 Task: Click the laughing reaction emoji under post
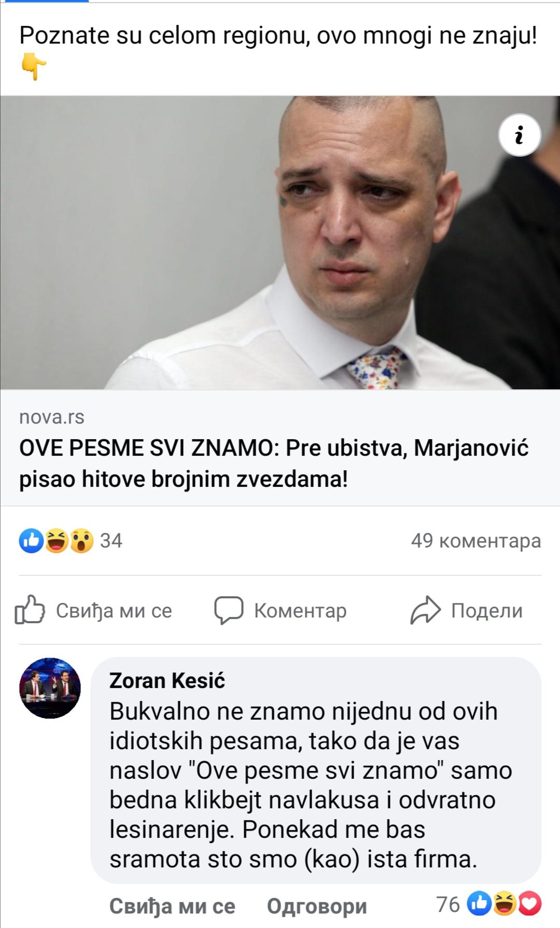[x=57, y=541]
